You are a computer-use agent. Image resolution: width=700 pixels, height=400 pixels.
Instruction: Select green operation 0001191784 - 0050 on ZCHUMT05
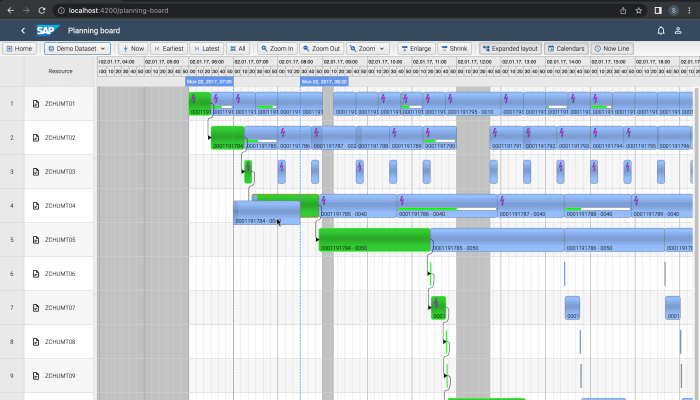(375, 240)
